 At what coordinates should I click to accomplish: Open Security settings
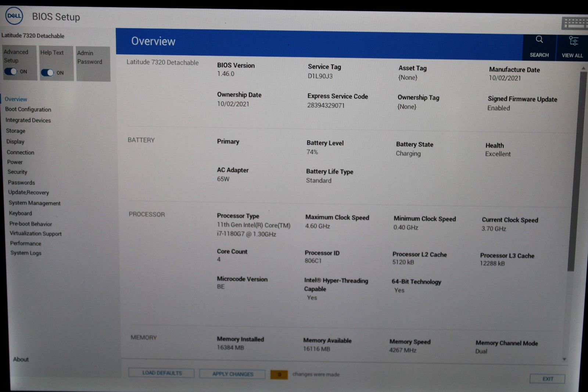(17, 172)
